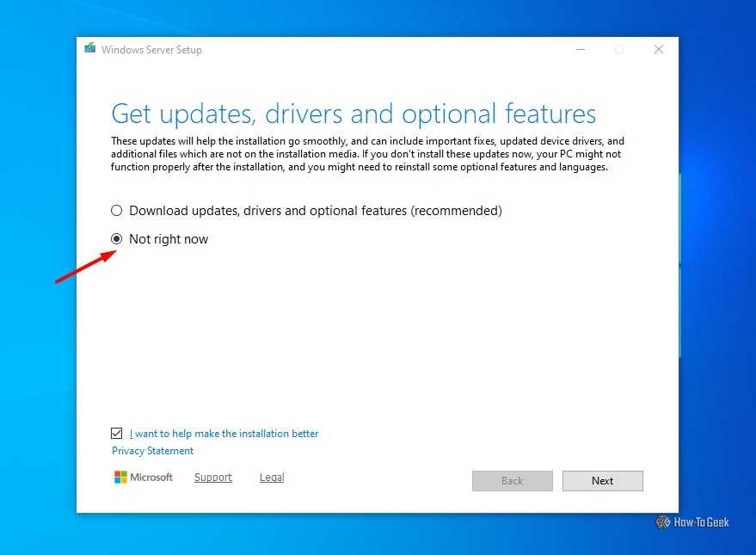Open the Support link

click(212, 477)
